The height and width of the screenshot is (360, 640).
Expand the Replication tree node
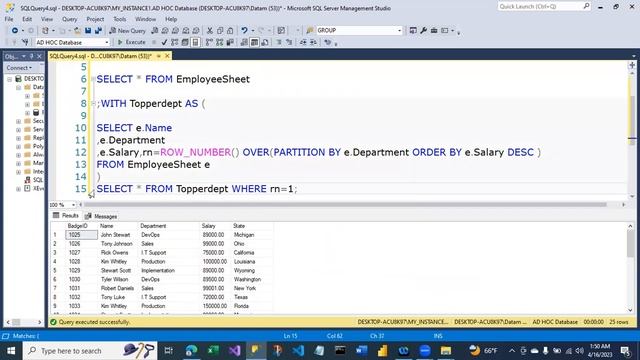pos(18,138)
